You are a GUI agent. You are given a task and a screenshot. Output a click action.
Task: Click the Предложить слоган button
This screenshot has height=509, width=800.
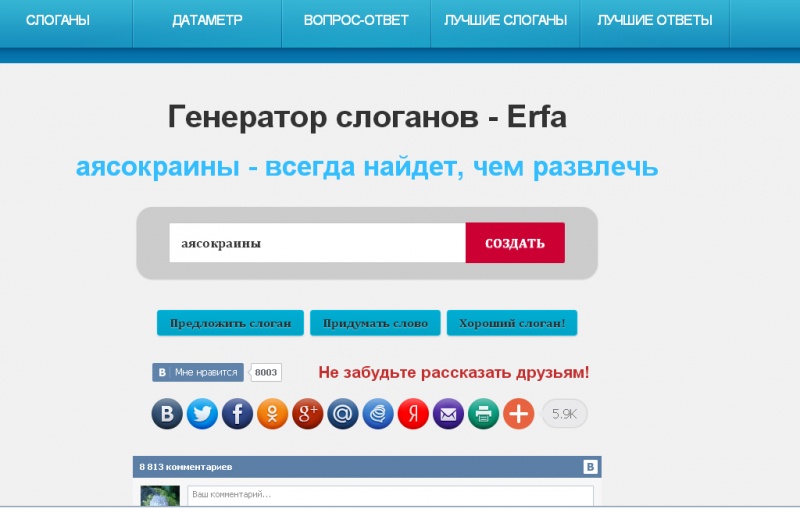click(230, 323)
